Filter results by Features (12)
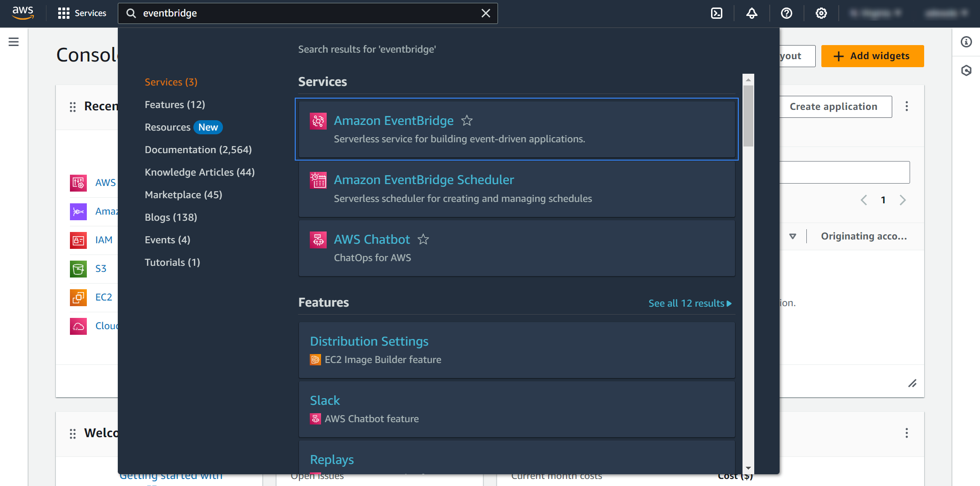980x486 pixels. pos(175,105)
